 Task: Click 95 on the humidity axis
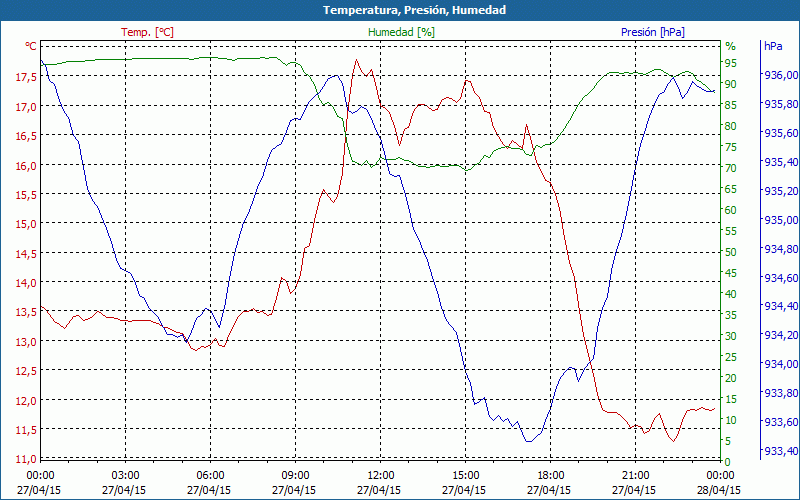click(731, 63)
